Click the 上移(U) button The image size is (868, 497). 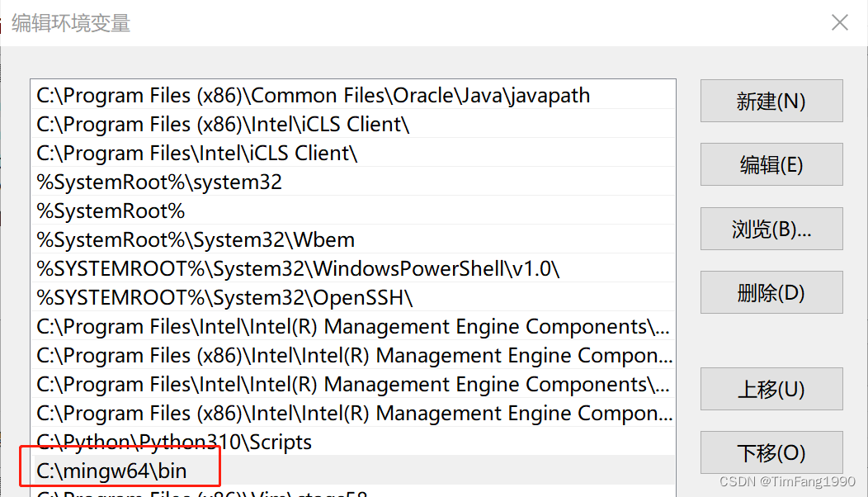click(771, 389)
